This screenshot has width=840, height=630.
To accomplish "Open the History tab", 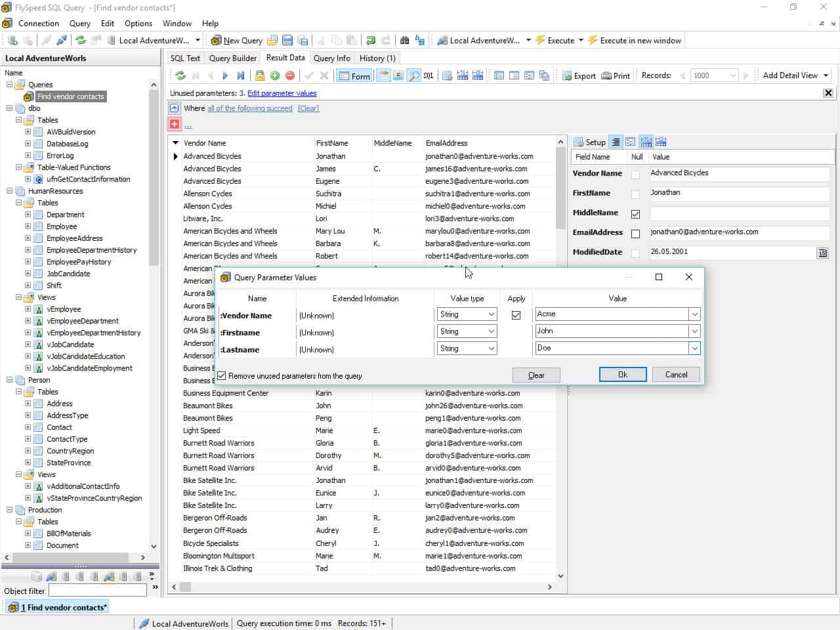I will 377,58.
